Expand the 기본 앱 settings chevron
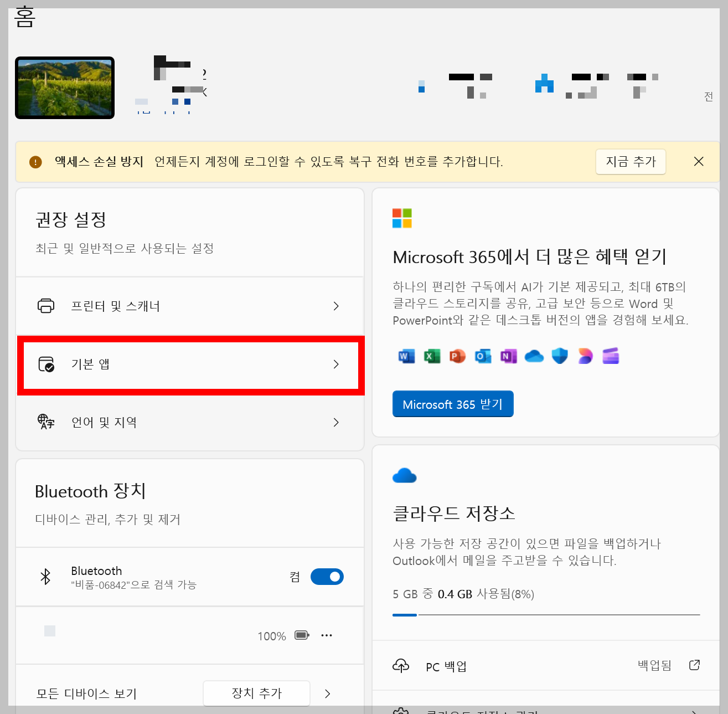 (x=336, y=365)
